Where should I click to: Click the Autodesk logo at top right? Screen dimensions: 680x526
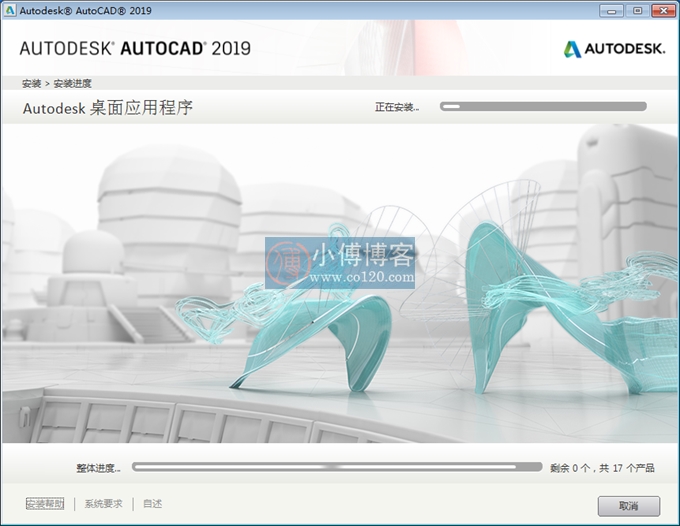tap(614, 49)
